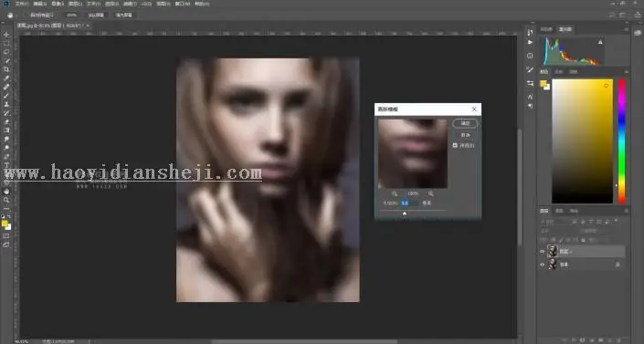Click the Play actions icon in the side strip
Image resolution: width=644 pixels, height=344 pixels.
(530, 42)
